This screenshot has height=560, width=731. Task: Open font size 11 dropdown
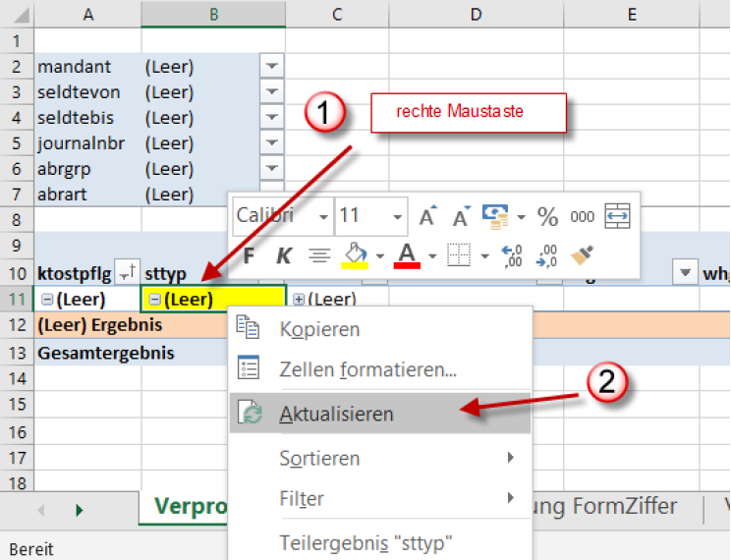point(398,217)
